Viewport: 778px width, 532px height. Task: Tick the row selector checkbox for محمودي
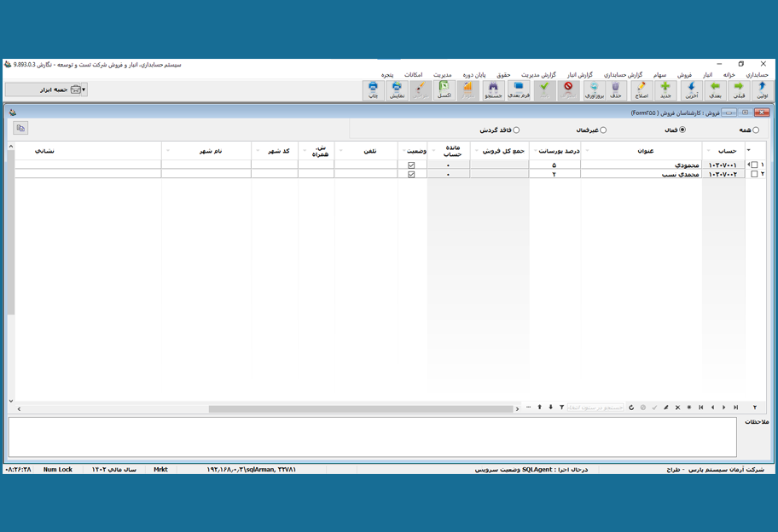(x=754, y=165)
